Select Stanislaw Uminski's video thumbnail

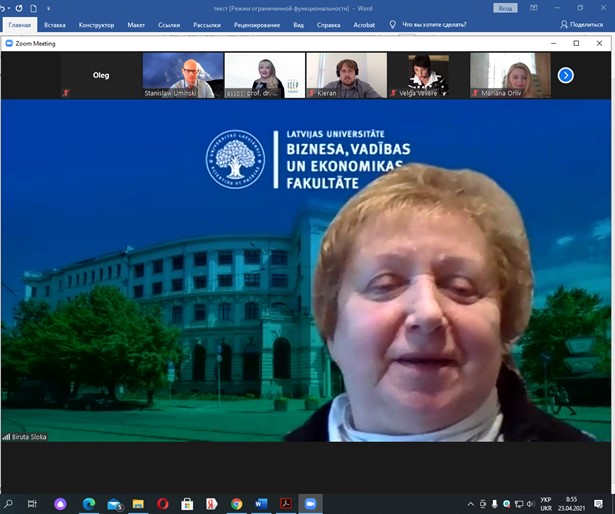[183, 75]
